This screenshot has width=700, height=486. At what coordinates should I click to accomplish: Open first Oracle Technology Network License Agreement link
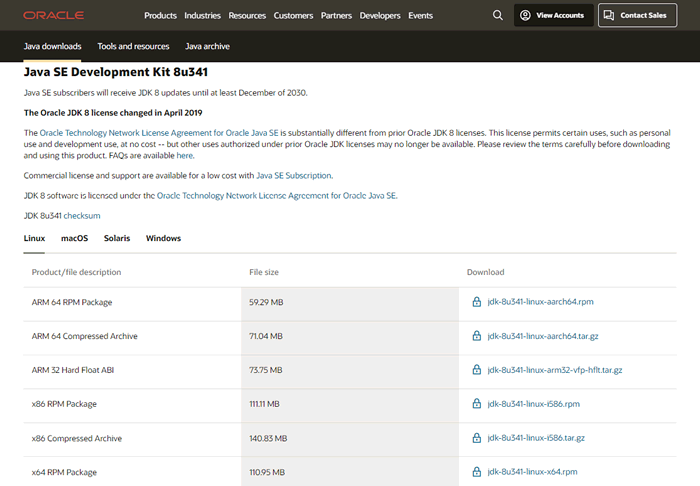[x=159, y=133]
